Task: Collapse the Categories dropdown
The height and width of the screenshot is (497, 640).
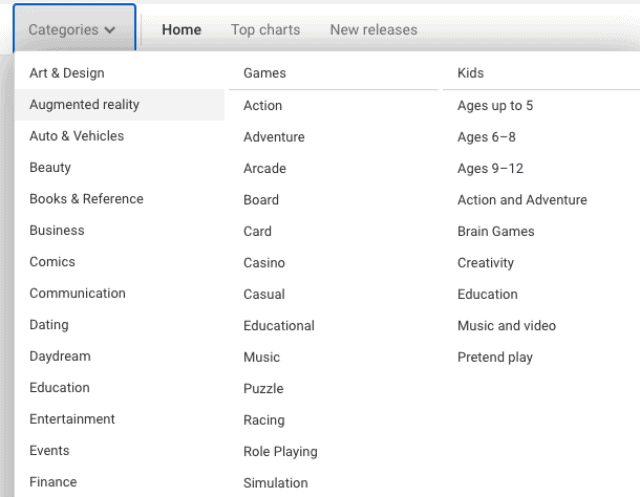Action: 74,28
